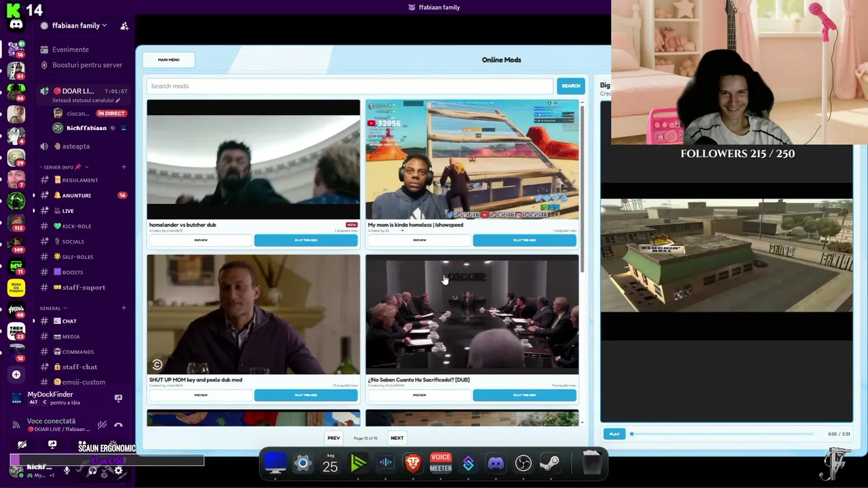The height and width of the screenshot is (488, 868).
Task: Toggle microphone mute
Action: tap(66, 470)
